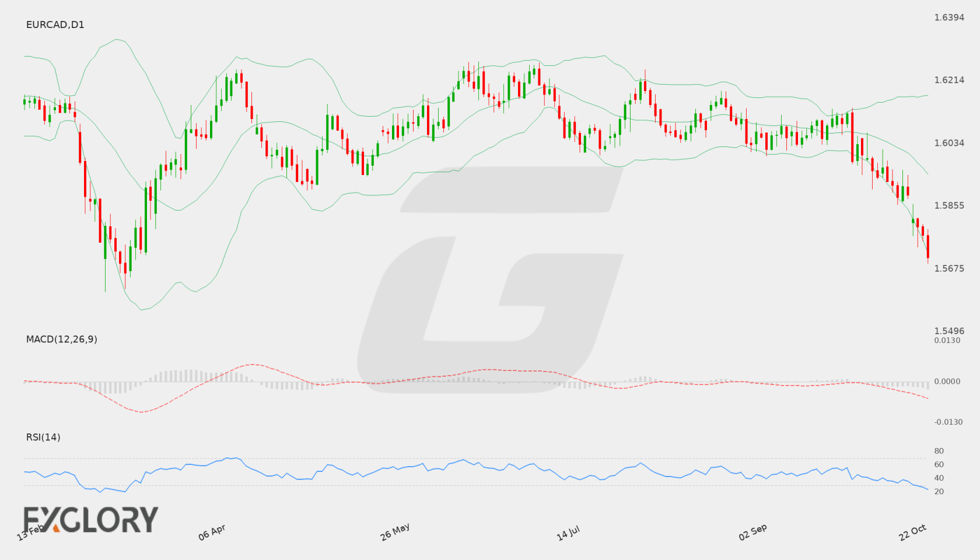
Task: Click the RSI 40 level label
Action: 939,478
